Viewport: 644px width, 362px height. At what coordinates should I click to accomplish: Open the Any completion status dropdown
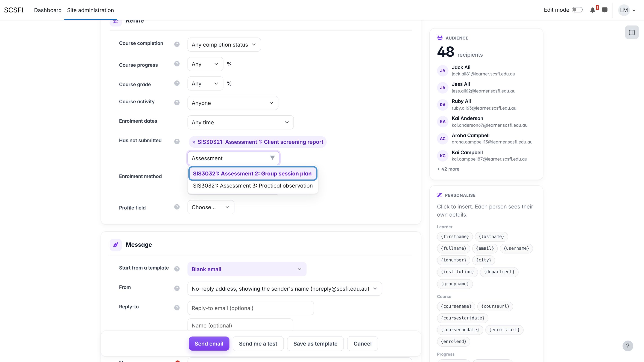point(224,45)
